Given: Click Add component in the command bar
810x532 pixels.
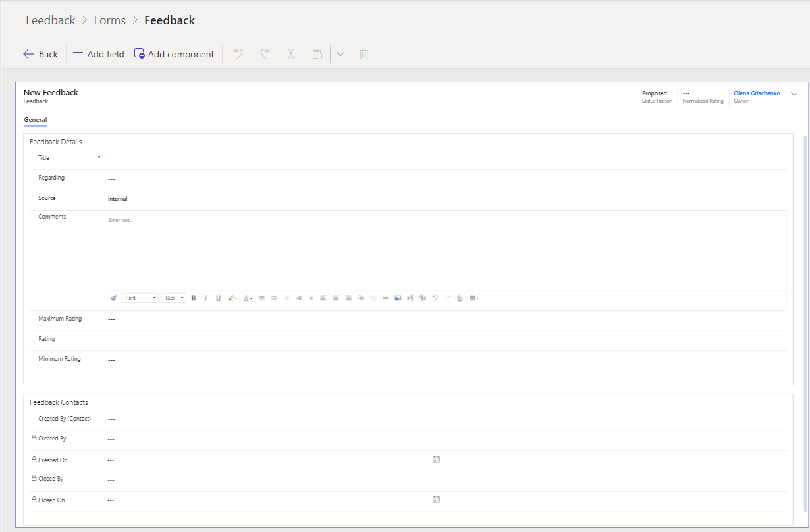Looking at the screenshot, I should coord(174,54).
